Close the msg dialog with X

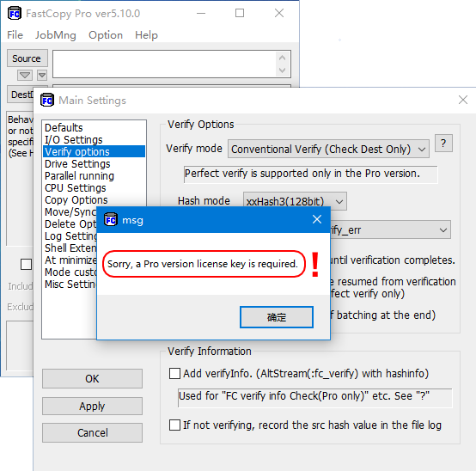point(317,219)
